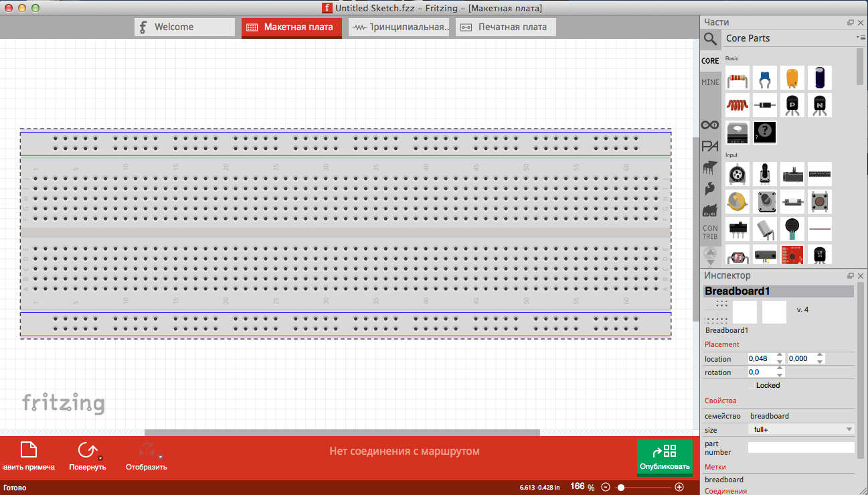Decrease location X value with down arrow
The width and height of the screenshot is (868, 495).
[780, 362]
